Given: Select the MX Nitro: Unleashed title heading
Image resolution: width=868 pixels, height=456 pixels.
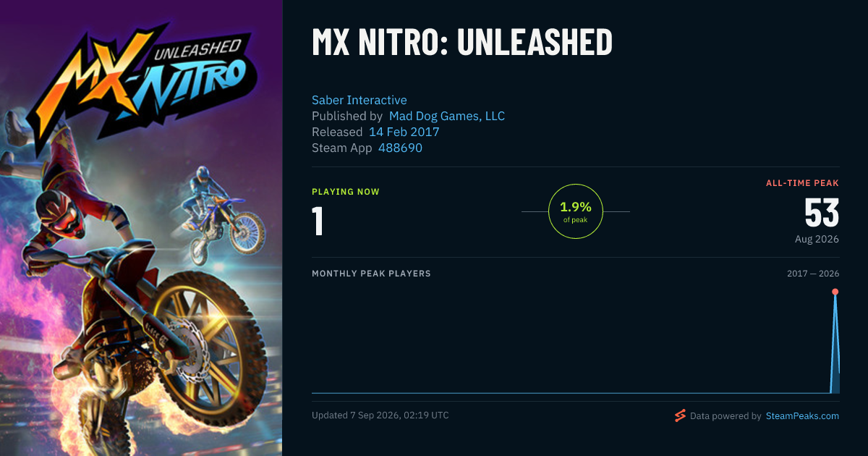Looking at the screenshot, I should tap(462, 43).
